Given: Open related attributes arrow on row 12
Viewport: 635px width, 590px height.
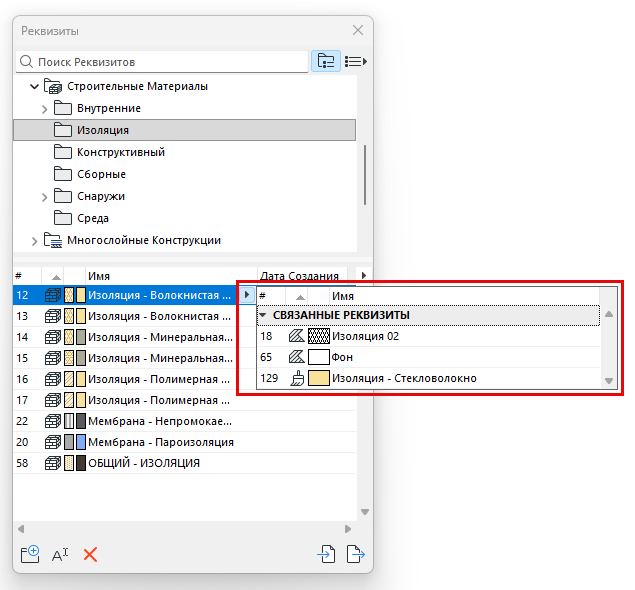Looking at the screenshot, I should (x=247, y=295).
